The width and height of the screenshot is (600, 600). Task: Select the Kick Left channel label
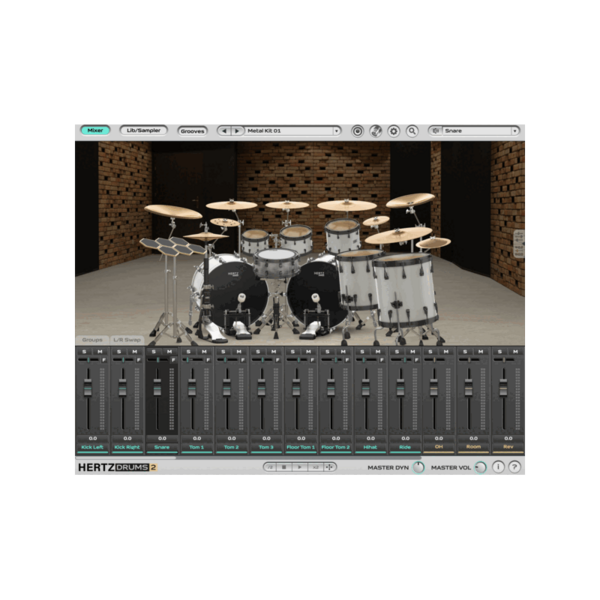click(x=93, y=447)
